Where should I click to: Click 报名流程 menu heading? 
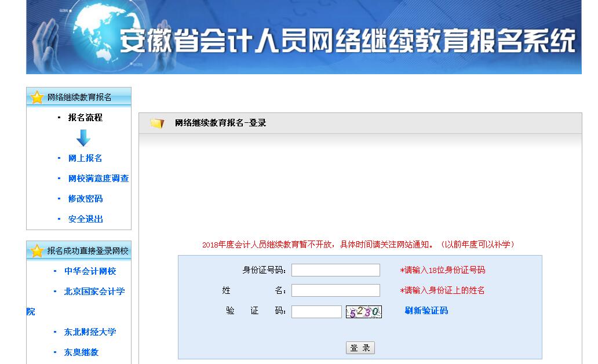(85, 118)
